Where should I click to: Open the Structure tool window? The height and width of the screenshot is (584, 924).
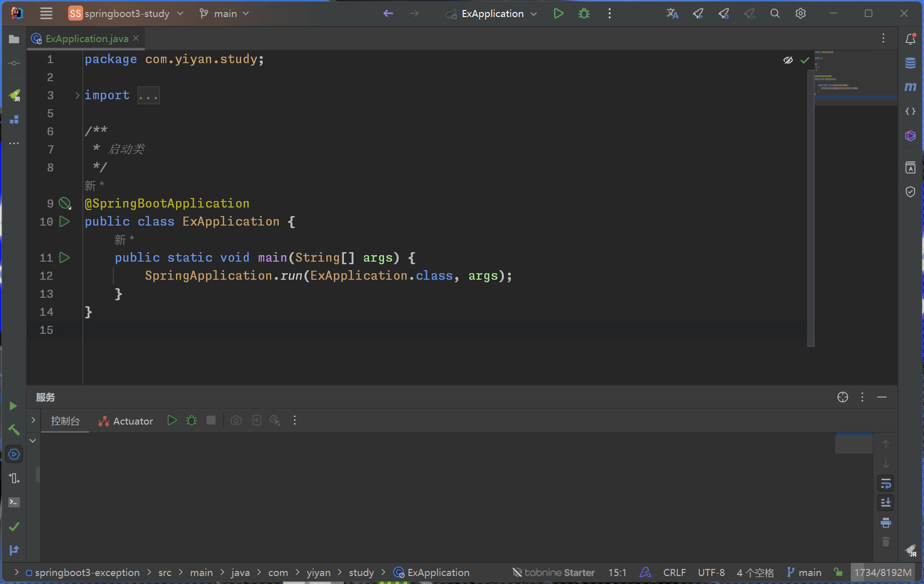tap(14, 119)
